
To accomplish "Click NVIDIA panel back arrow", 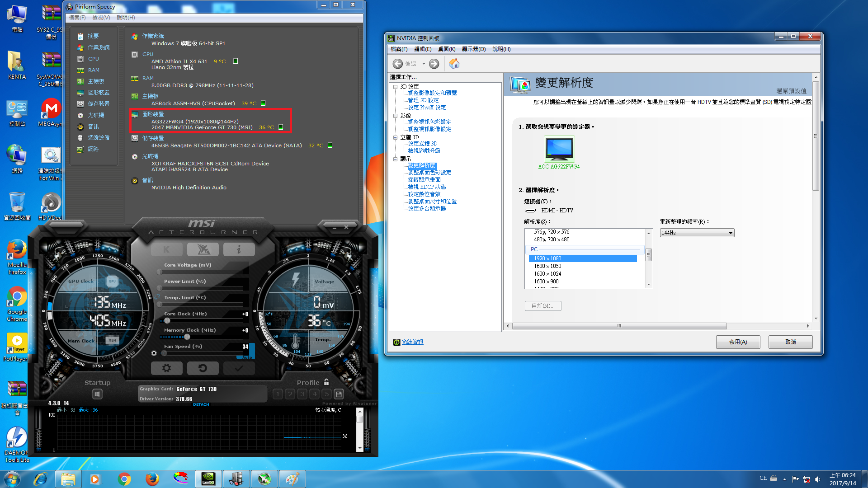I will [398, 64].
